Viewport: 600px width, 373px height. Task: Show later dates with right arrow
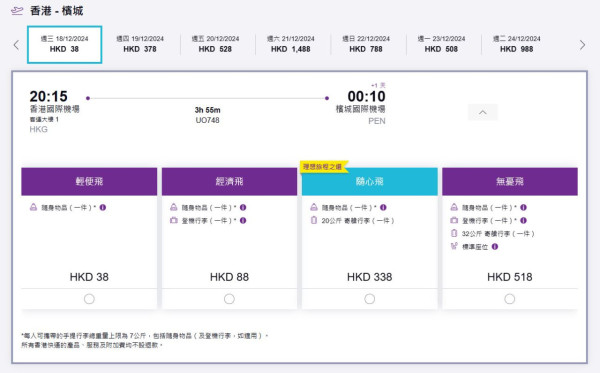click(582, 45)
